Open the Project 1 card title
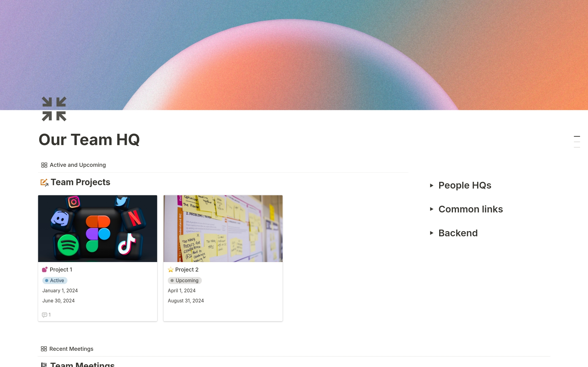588x367 pixels. (x=61, y=270)
